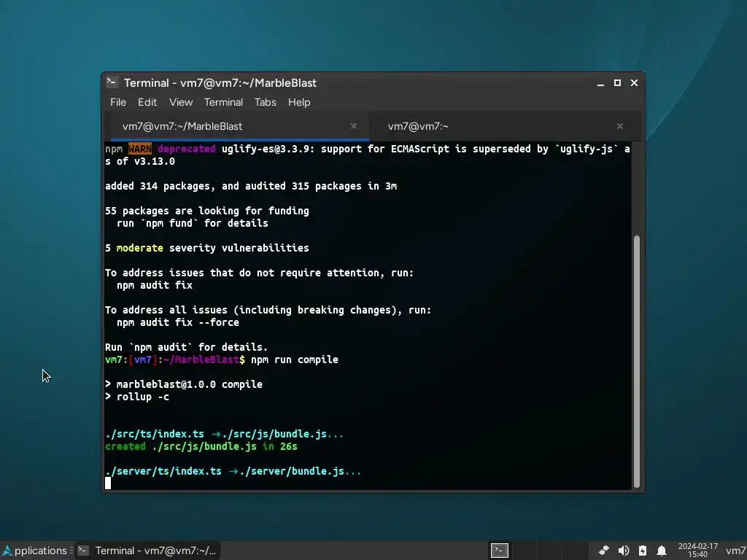Minimize the Terminal window
This screenshot has height=560, width=747.
point(600,83)
